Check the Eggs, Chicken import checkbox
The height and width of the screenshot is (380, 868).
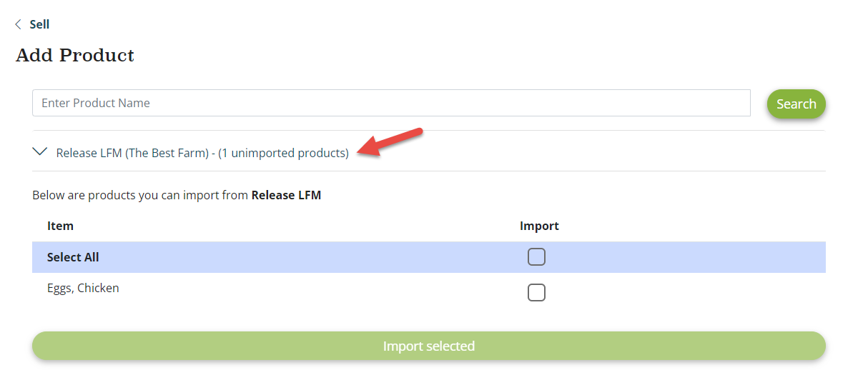point(536,292)
